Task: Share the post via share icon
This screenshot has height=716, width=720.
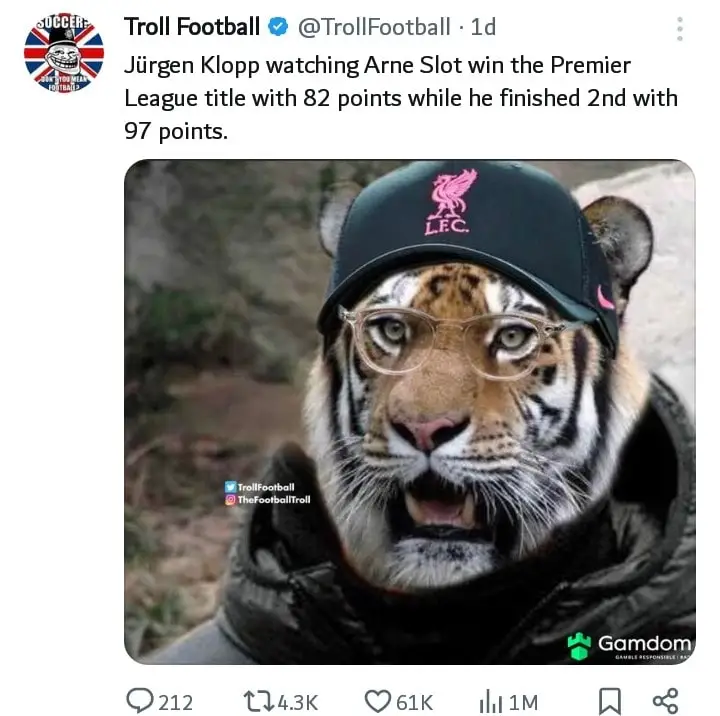Action: 665,701
